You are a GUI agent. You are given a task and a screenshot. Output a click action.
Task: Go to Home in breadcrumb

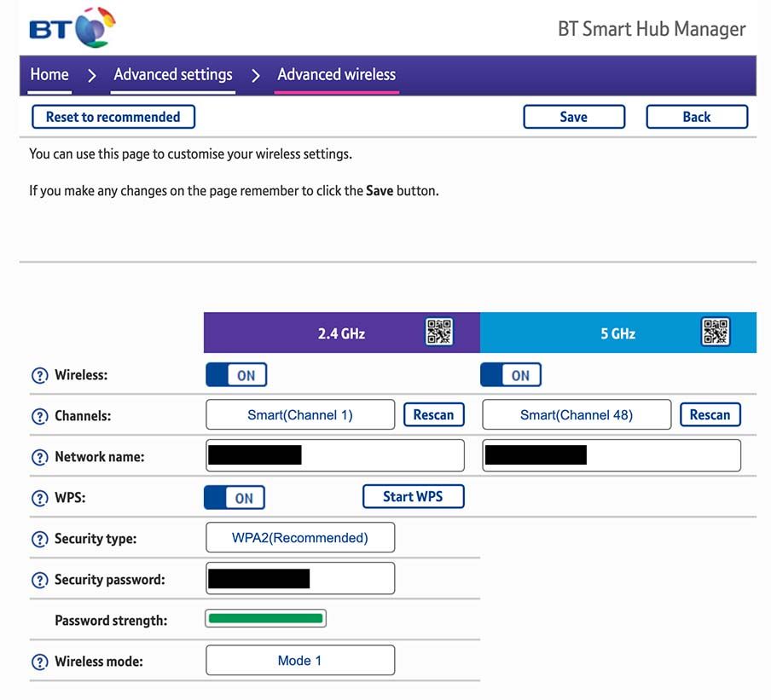point(49,74)
